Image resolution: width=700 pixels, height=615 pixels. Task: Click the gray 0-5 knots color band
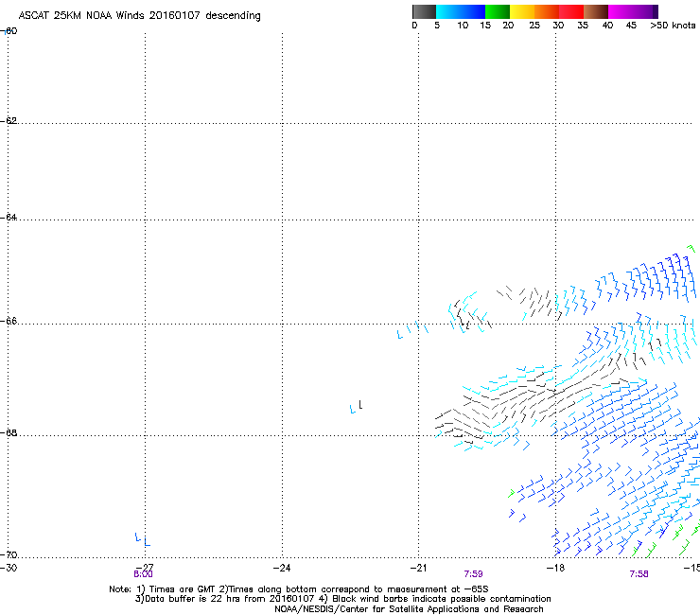(424, 11)
